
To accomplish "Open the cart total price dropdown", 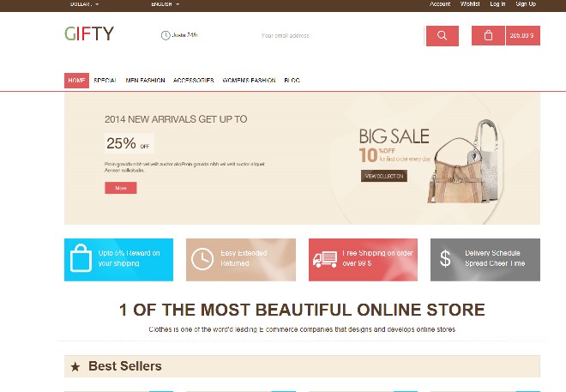I will (523, 36).
